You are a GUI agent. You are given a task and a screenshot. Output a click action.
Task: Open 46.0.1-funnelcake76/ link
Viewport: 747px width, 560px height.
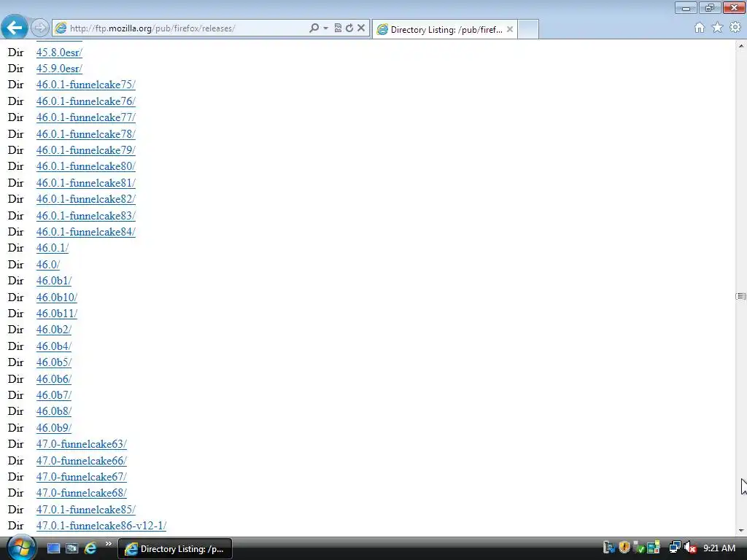click(86, 101)
